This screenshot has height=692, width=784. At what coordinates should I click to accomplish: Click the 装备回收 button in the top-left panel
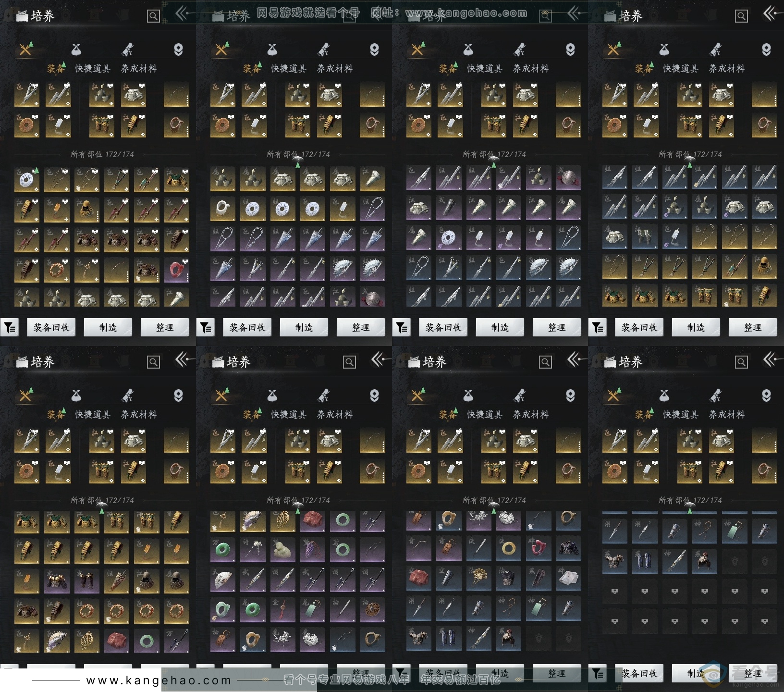[51, 328]
